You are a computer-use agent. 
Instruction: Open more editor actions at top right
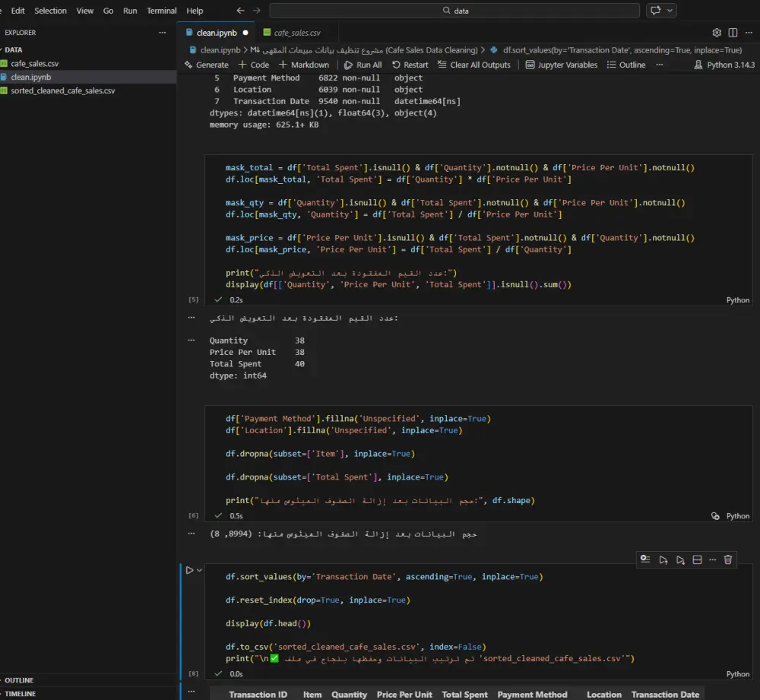749,33
